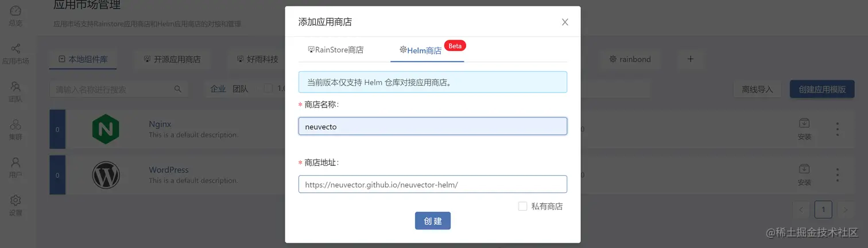Open the 好雨科技 tab

coord(257,59)
